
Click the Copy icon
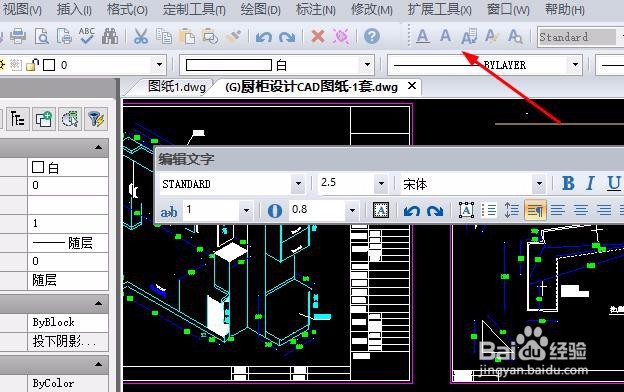point(164,36)
